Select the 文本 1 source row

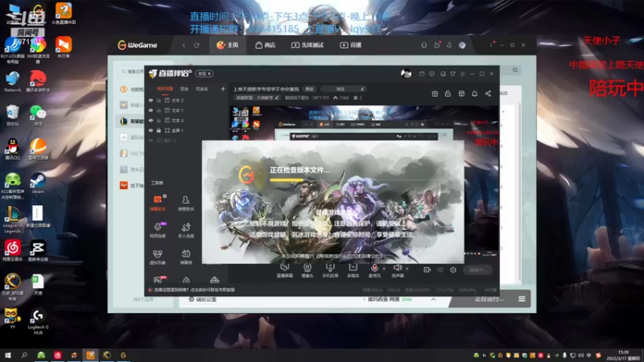click(x=187, y=110)
